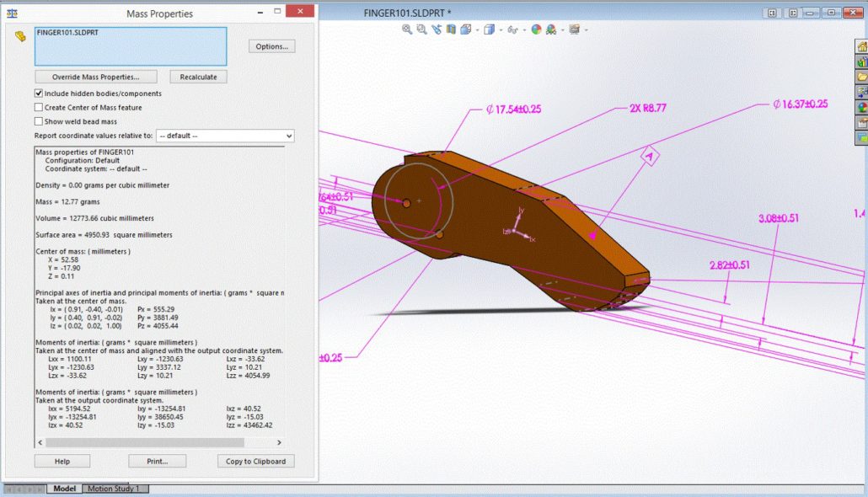The height and width of the screenshot is (497, 868).
Task: Click Override Mass Properties... button
Action: click(x=96, y=77)
